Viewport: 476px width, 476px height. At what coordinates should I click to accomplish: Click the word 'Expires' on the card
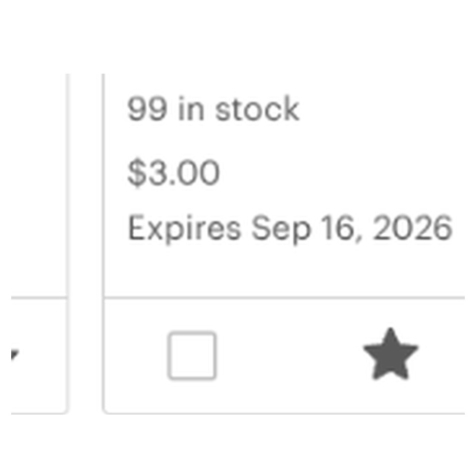coord(184,228)
